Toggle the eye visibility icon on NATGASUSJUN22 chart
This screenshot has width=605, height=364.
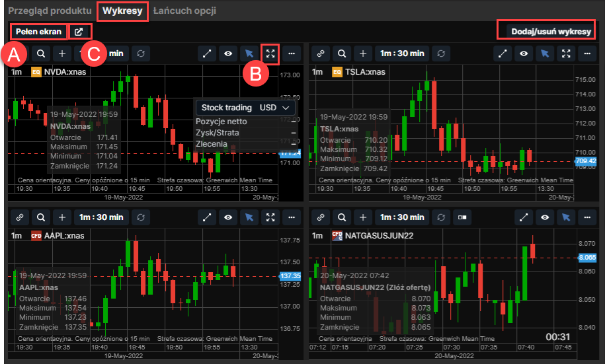click(x=545, y=217)
